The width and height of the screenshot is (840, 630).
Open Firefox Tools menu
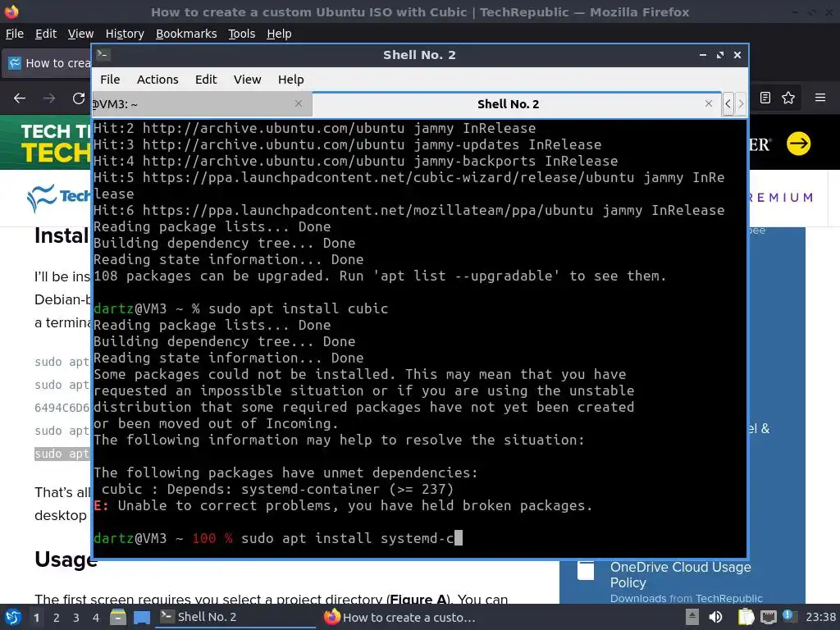coord(242,34)
